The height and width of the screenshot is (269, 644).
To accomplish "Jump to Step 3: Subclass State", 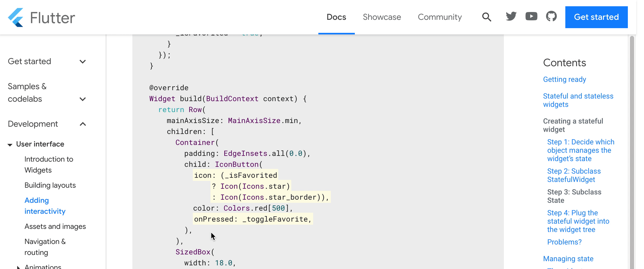I will click(x=574, y=196).
